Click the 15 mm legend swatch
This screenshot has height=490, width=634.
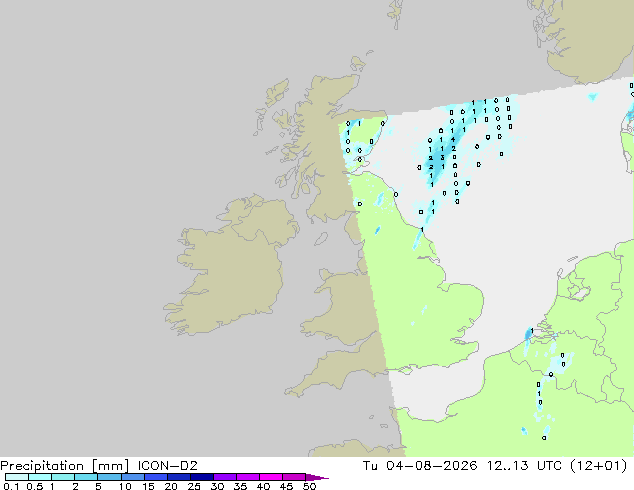coord(156,477)
